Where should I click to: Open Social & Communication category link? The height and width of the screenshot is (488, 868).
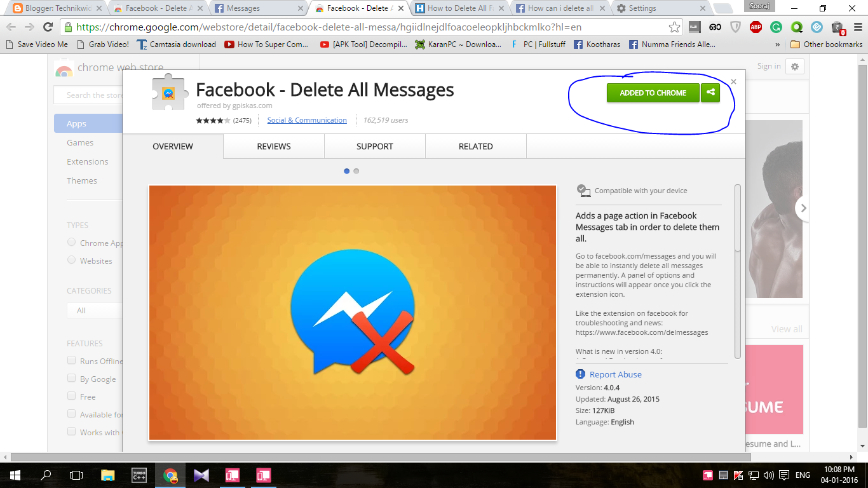tap(307, 120)
